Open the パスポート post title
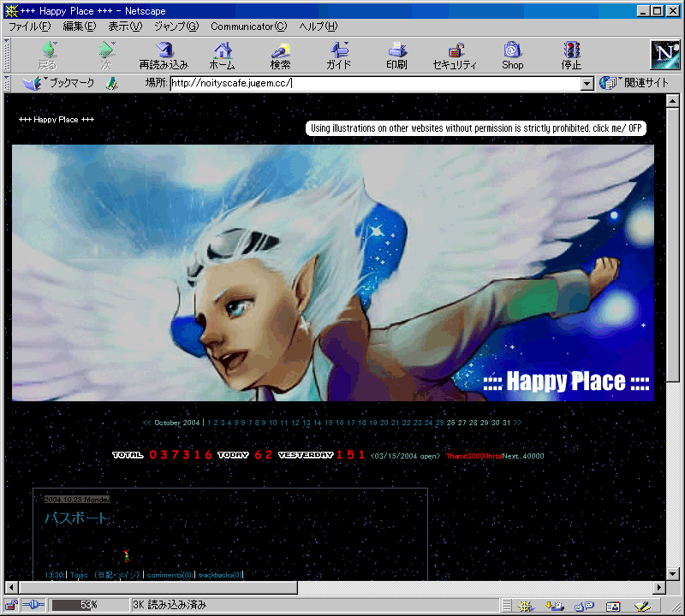Image resolution: width=685 pixels, height=616 pixels. 75,518
